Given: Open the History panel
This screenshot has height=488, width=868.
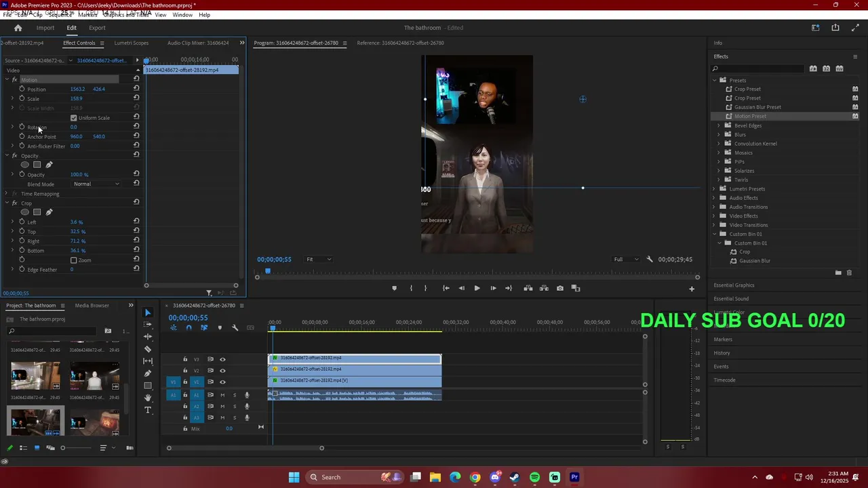Looking at the screenshot, I should pyautogui.click(x=722, y=353).
